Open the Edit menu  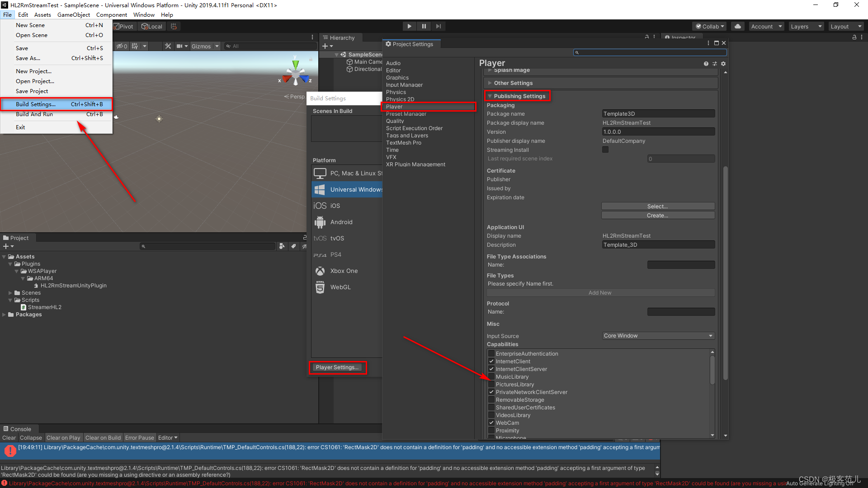[x=23, y=15]
